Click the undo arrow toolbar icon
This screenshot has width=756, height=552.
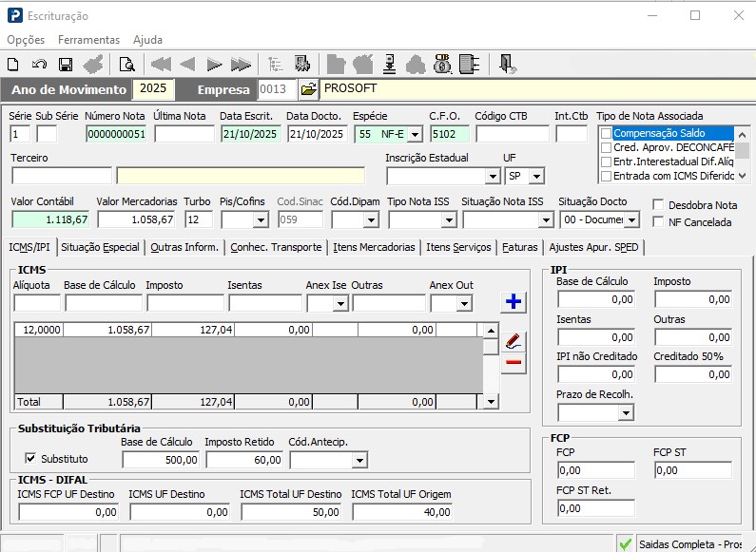click(40, 65)
